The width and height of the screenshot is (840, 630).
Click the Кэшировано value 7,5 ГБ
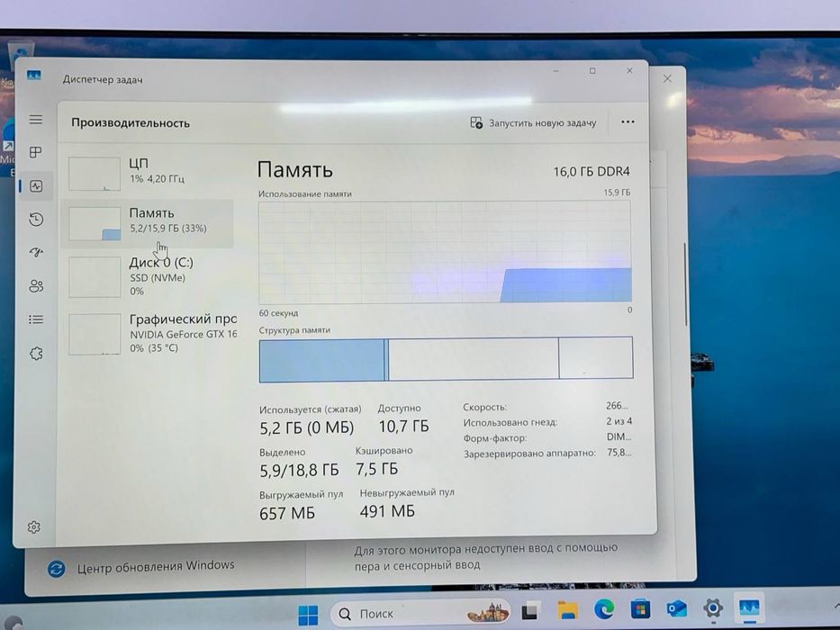[x=377, y=469]
